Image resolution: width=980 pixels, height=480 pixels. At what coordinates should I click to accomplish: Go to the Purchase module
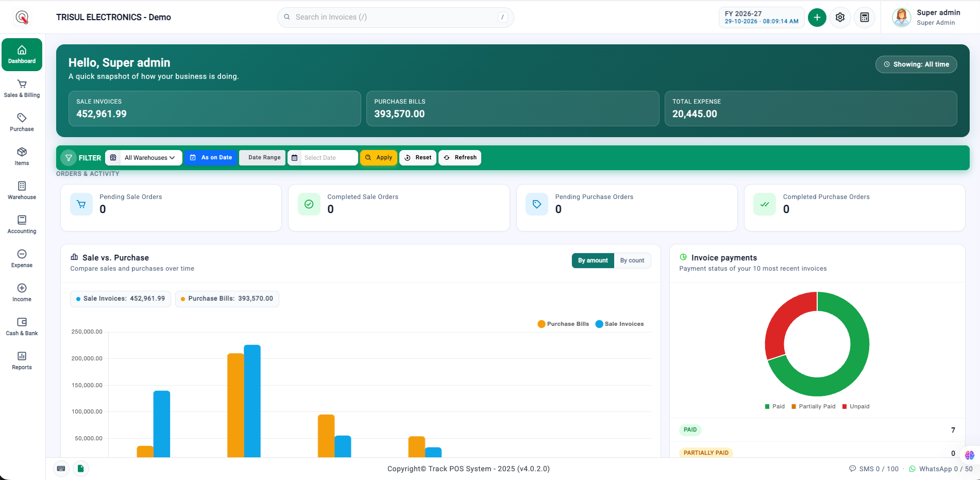(22, 123)
